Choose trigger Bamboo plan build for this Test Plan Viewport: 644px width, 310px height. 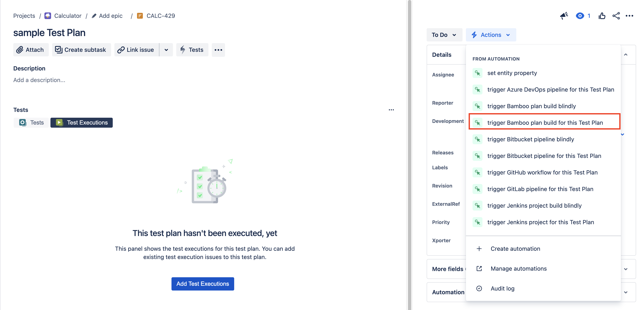pos(544,122)
